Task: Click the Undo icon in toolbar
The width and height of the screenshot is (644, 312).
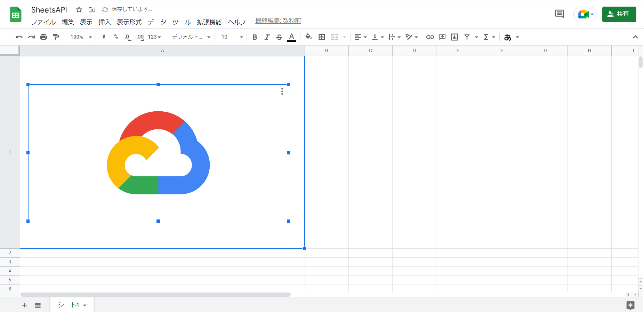Action: tap(19, 37)
